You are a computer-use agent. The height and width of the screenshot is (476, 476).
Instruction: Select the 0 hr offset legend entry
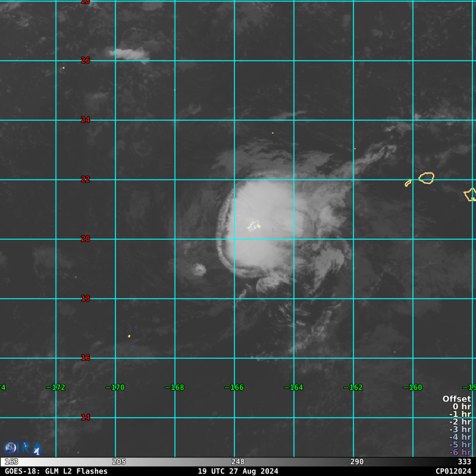pyautogui.click(x=462, y=407)
